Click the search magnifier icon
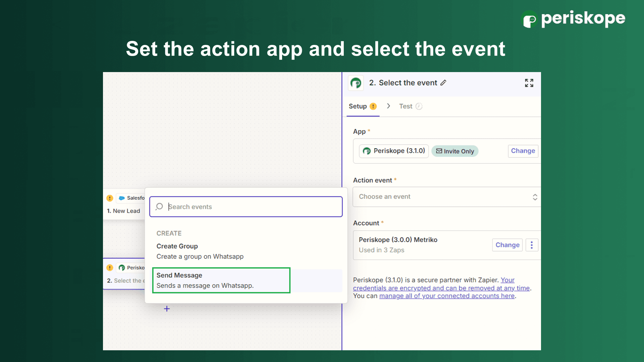The width and height of the screenshot is (644, 362). click(160, 206)
